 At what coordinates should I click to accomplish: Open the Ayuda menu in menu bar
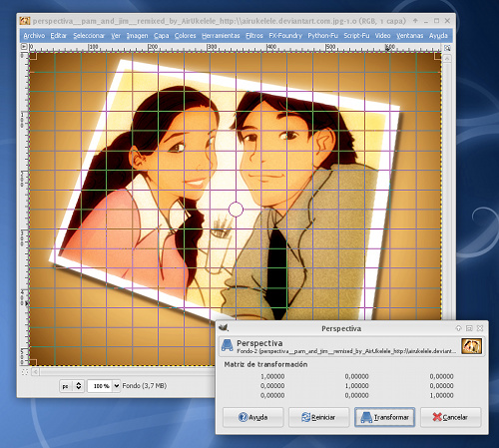click(438, 36)
